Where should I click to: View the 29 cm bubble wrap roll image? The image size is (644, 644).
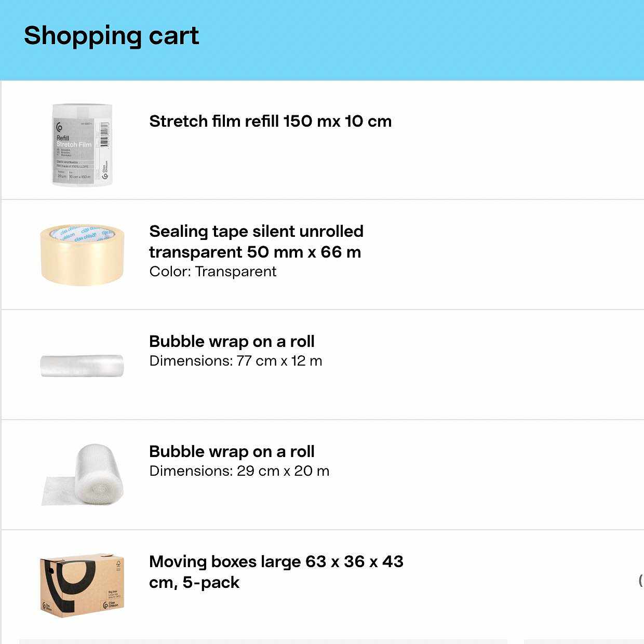click(83, 475)
